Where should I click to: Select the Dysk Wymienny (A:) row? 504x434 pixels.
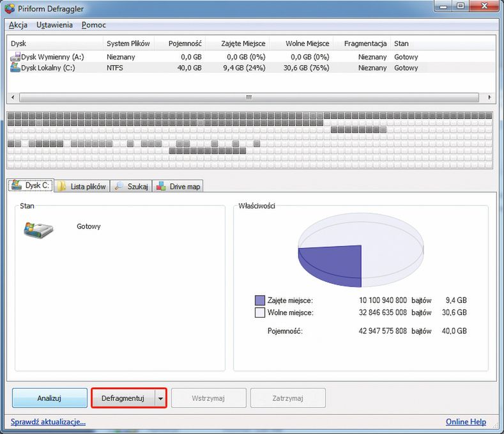click(250, 57)
